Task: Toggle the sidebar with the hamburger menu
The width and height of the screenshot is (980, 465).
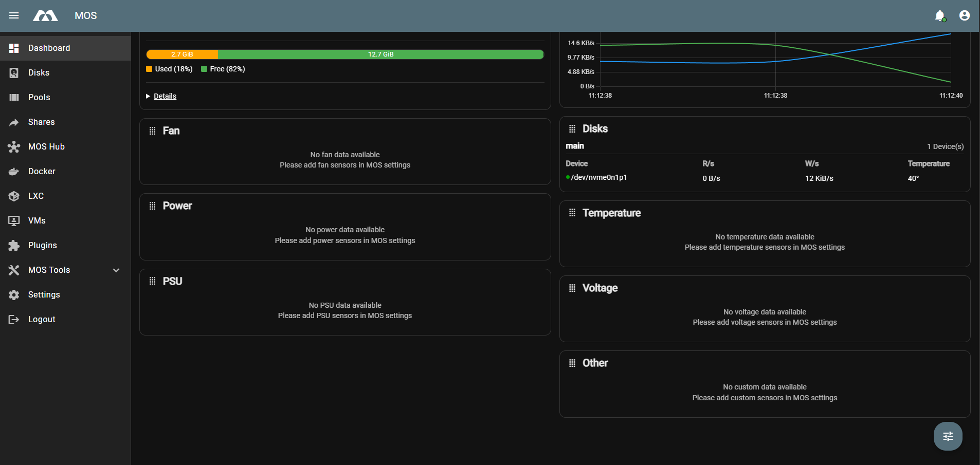Action: [14, 15]
